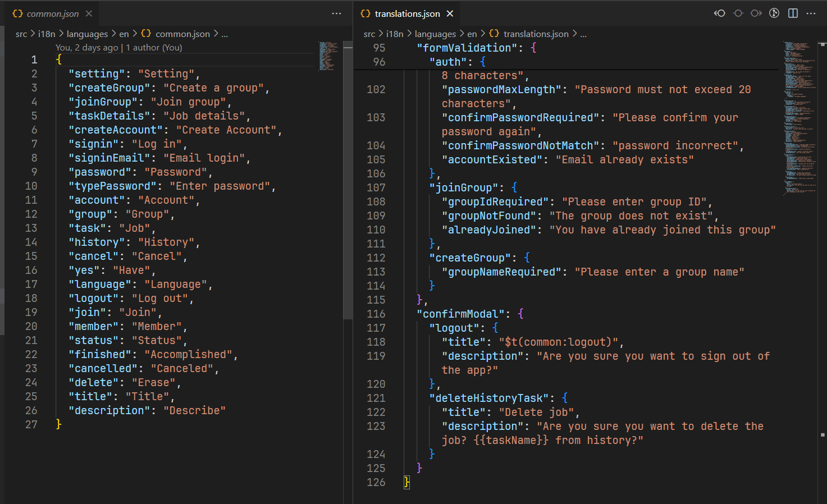827x504 pixels.
Task: Click the "passwordMaxLength" key in translations.json
Action: pyautogui.click(x=502, y=89)
